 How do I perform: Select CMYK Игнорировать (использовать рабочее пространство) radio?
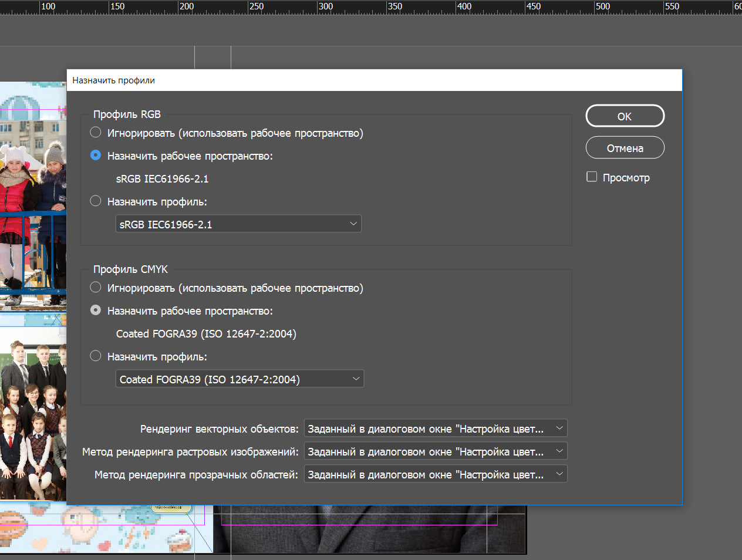(x=96, y=288)
